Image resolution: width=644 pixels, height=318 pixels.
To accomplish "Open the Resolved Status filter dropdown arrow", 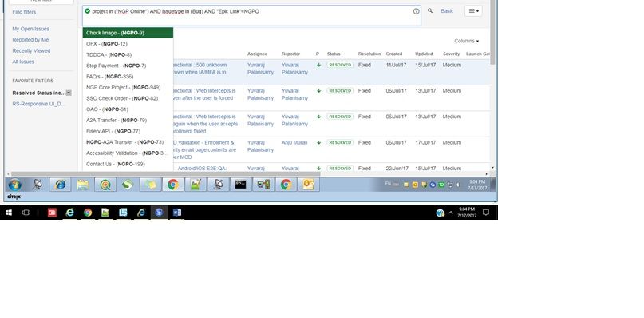I will tap(69, 93).
